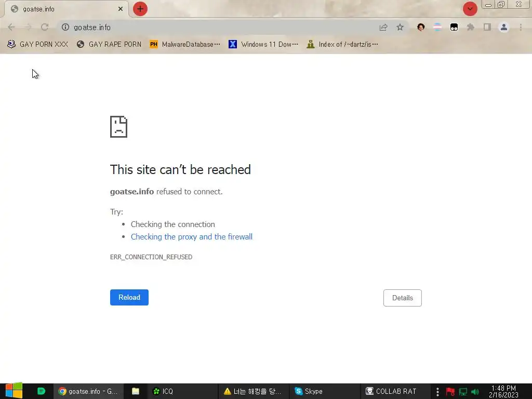Open File Explorer folder from taskbar
The width and height of the screenshot is (532, 399).
click(x=136, y=391)
